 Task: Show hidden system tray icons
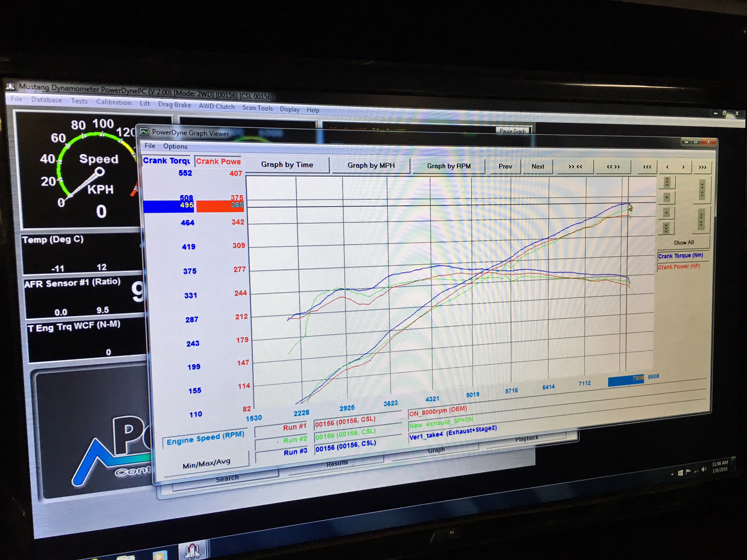(x=672, y=474)
